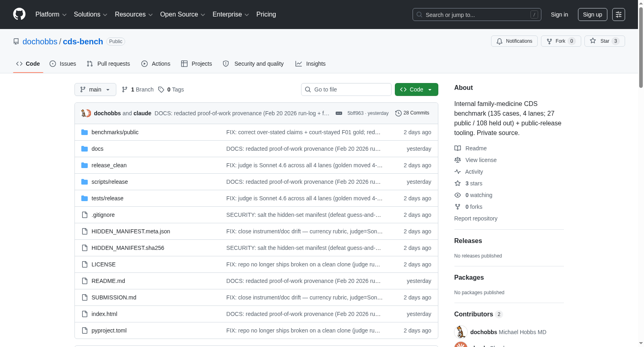Open the Releases section heading link
Image resolution: width=644 pixels, height=347 pixels.
coord(468,241)
